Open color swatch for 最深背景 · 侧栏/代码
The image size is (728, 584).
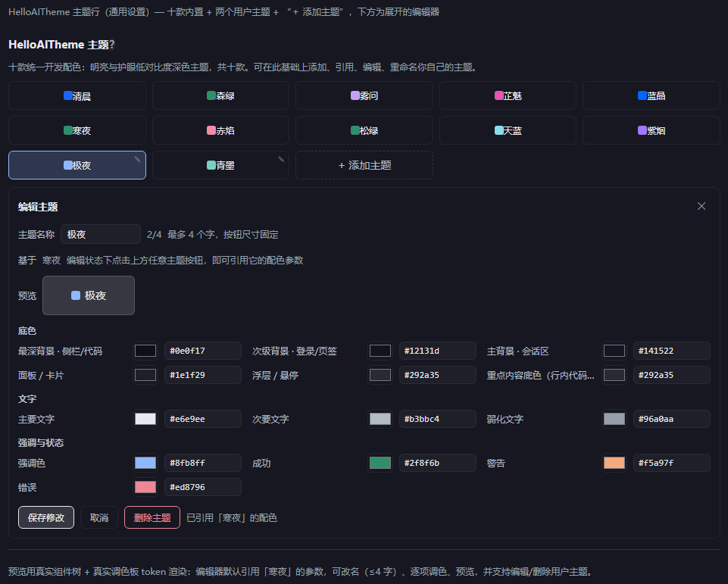point(145,351)
